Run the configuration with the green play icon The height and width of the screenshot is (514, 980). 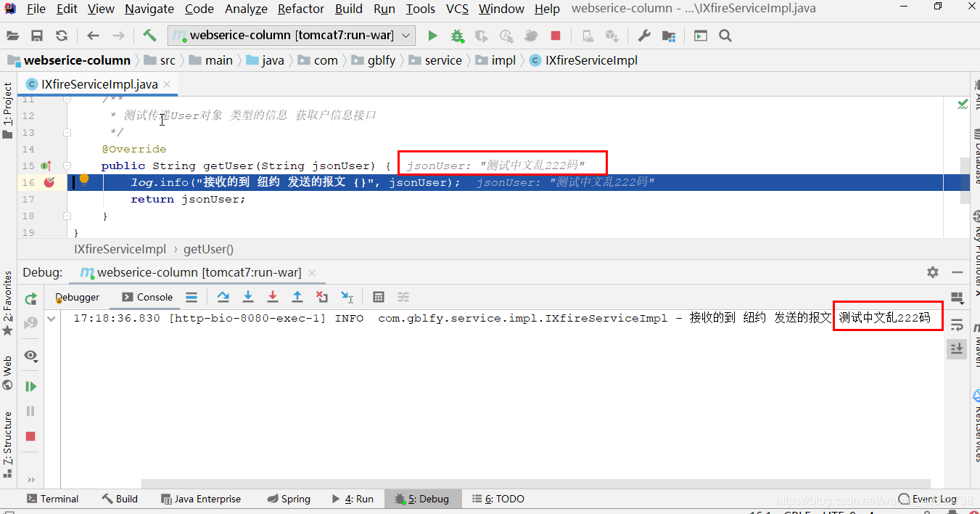432,36
